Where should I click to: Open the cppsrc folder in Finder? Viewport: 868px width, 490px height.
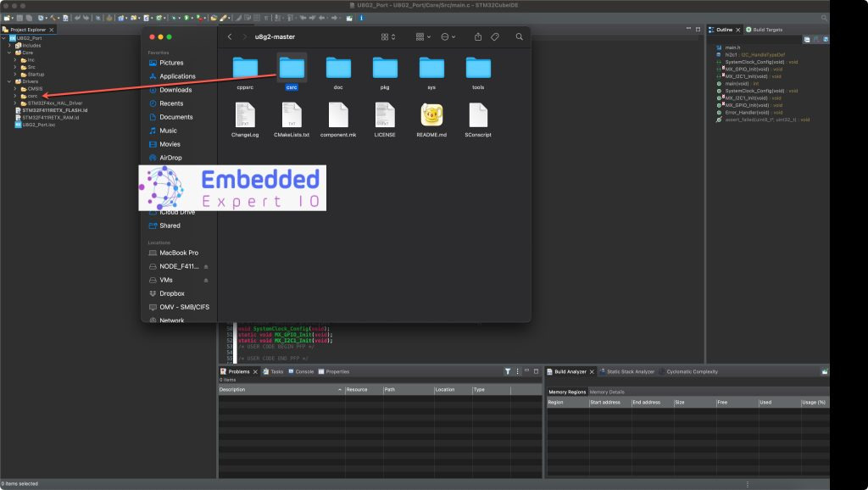pos(245,73)
